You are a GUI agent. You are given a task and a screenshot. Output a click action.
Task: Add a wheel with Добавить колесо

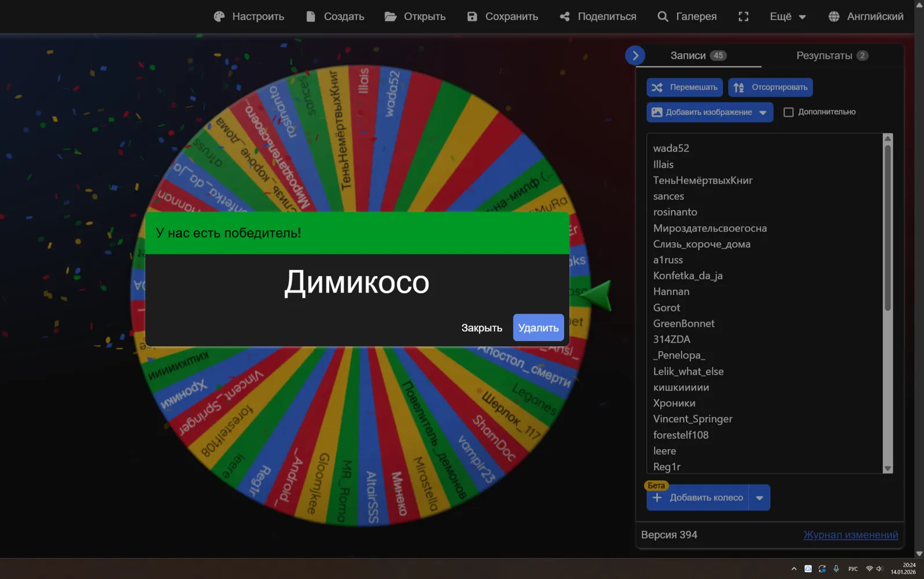click(698, 497)
